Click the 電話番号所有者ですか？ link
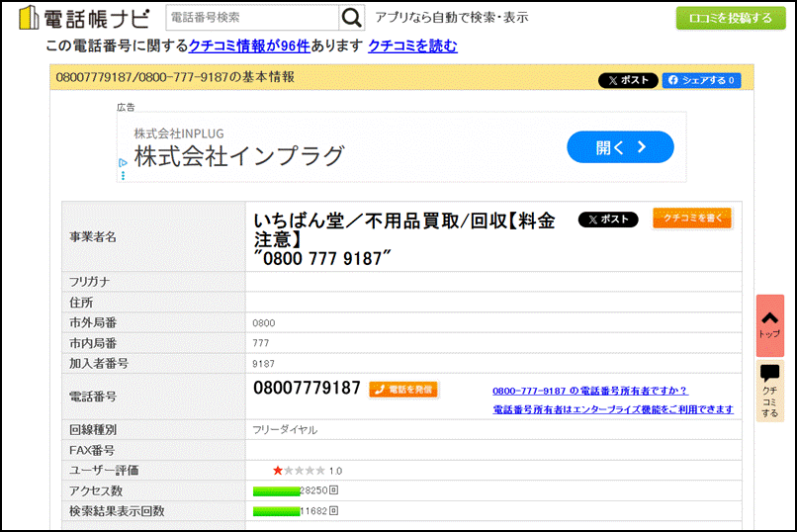This screenshot has height=532, width=797. [589, 391]
